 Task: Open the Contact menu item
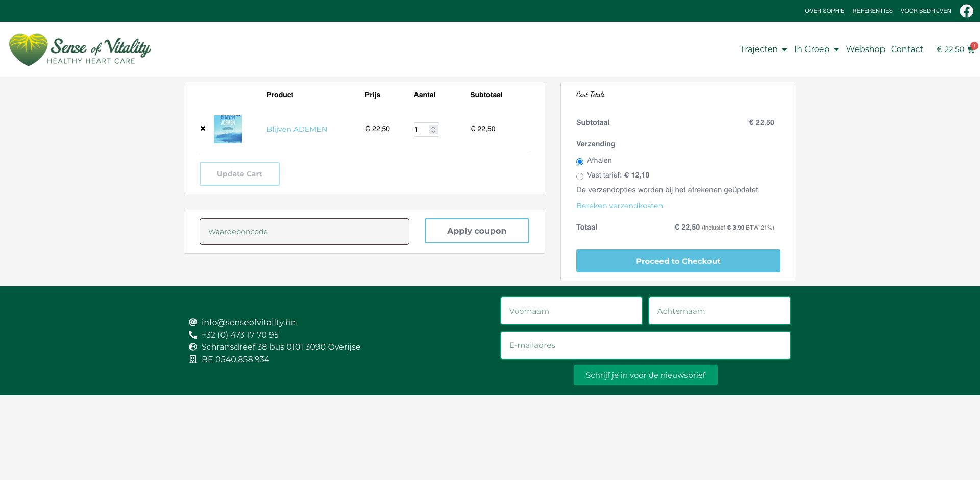click(x=907, y=49)
